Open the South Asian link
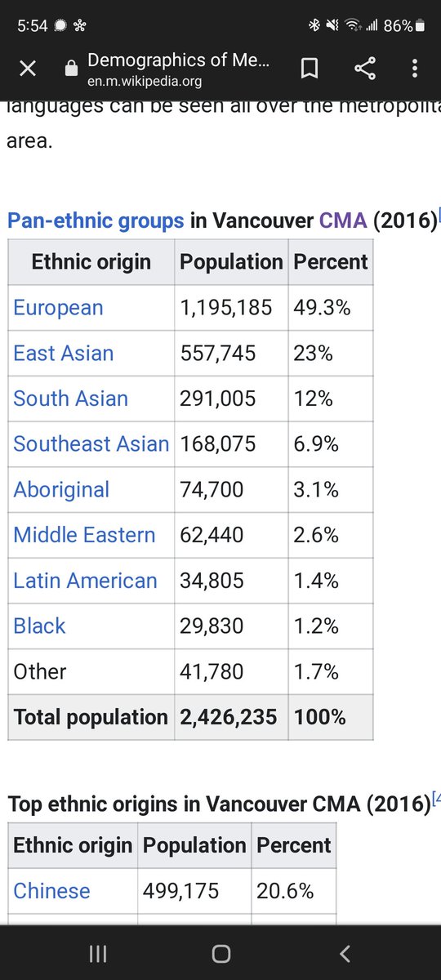The height and width of the screenshot is (980, 441). click(x=71, y=399)
